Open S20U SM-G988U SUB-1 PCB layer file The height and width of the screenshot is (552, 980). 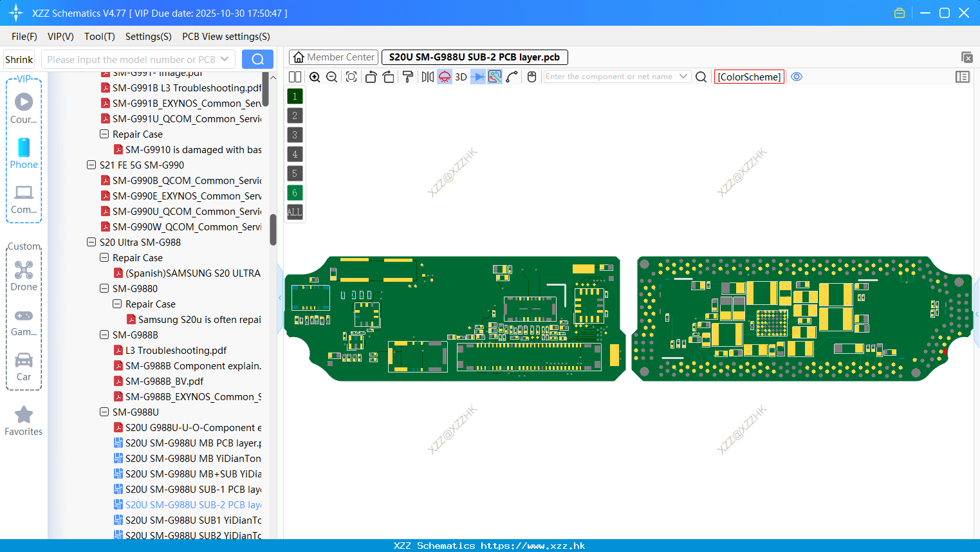[187, 490]
